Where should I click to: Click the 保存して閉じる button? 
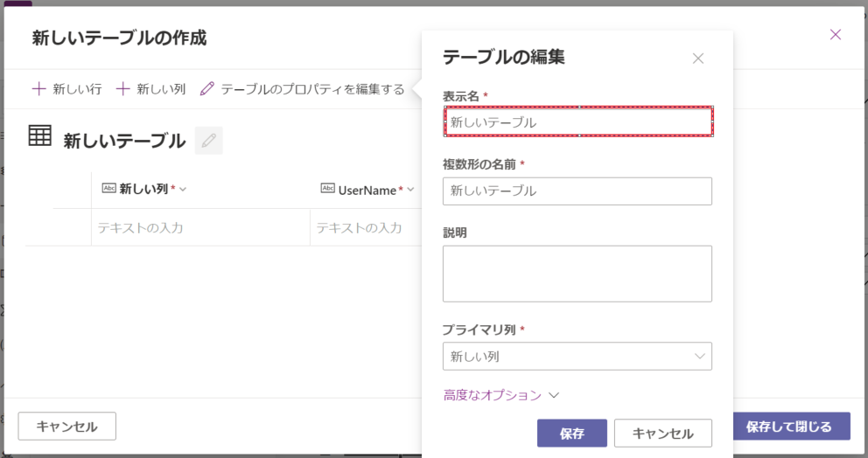[792, 427]
